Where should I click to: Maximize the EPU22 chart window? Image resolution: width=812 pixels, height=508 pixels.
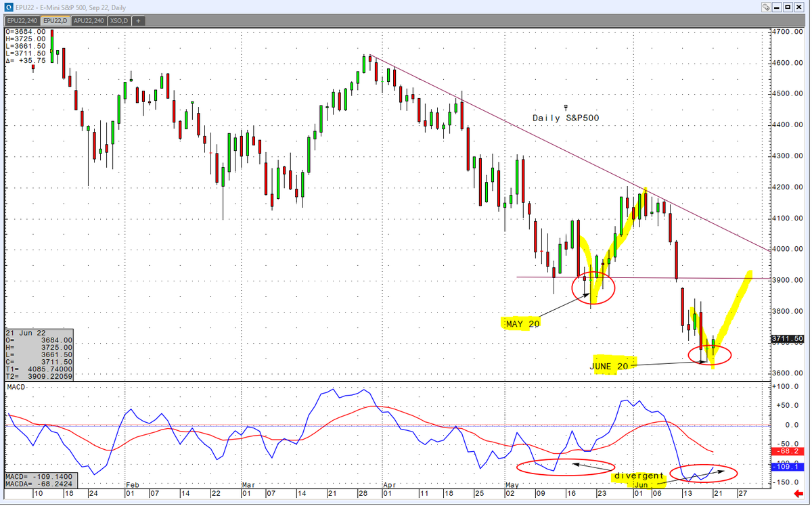pos(789,7)
